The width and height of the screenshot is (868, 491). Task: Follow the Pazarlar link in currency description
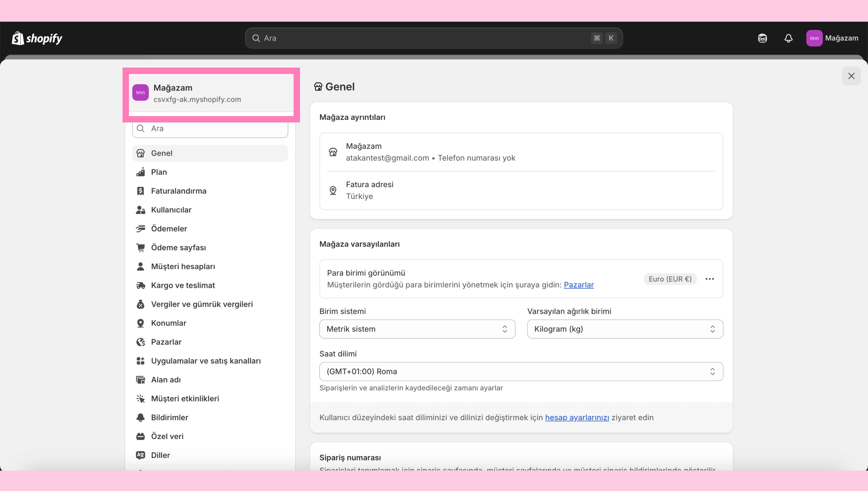579,285
